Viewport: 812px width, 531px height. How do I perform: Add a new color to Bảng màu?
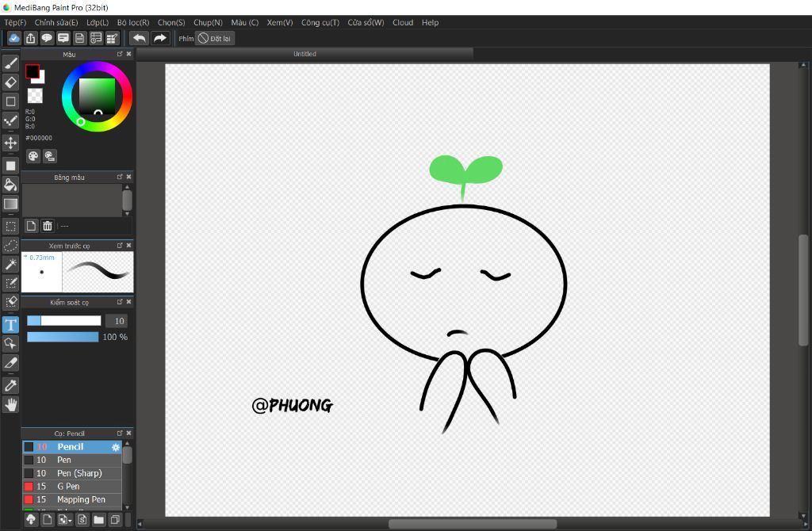[31, 226]
